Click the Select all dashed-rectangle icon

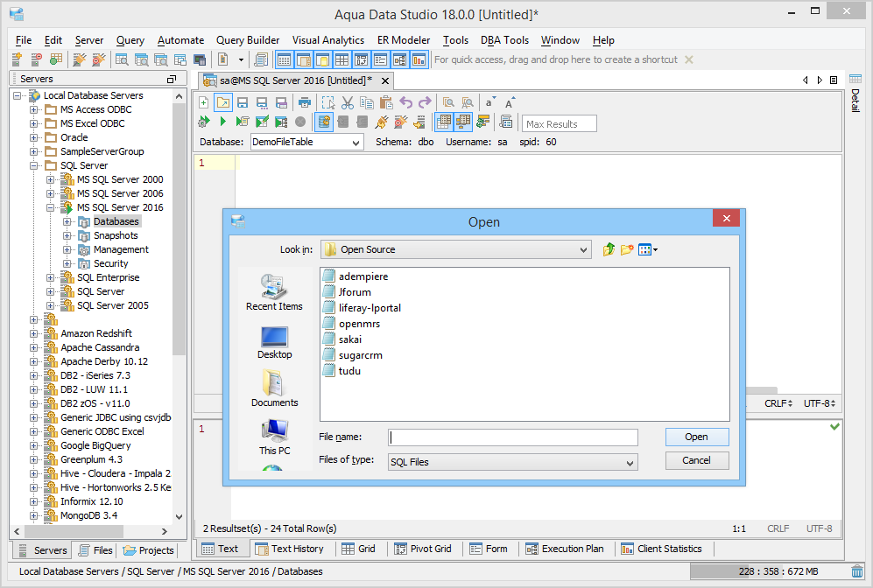328,102
